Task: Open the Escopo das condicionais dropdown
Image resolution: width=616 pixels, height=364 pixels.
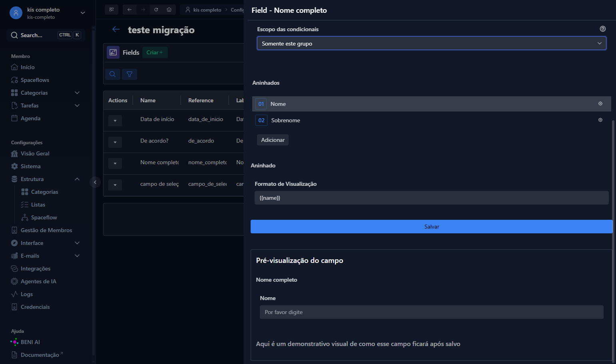Action: tap(431, 43)
